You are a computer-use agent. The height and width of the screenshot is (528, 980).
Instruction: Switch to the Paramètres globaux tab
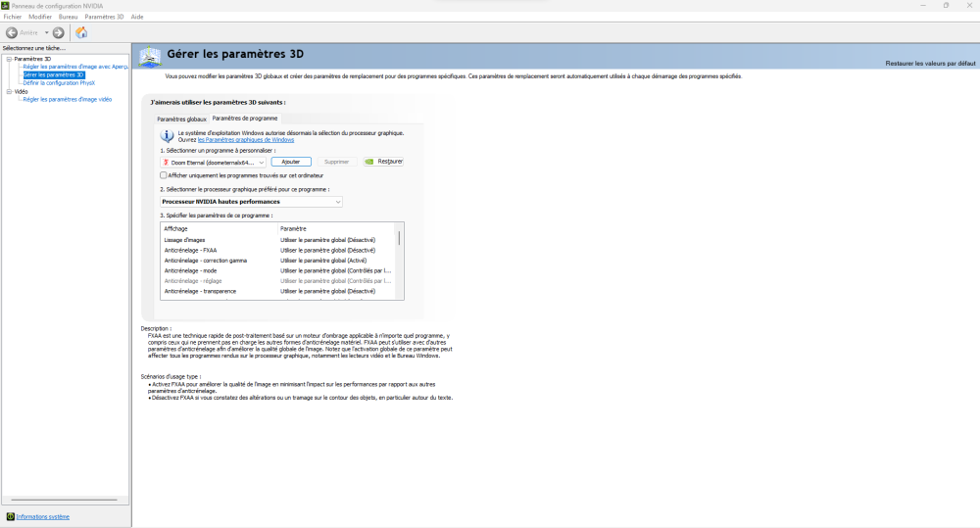pos(181,119)
